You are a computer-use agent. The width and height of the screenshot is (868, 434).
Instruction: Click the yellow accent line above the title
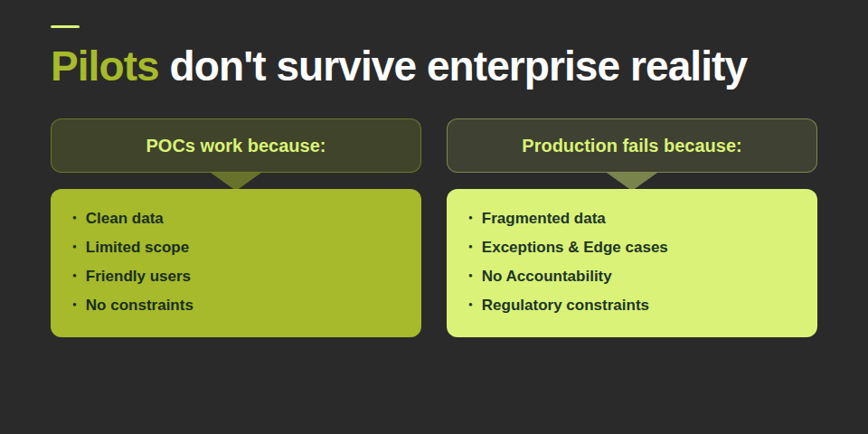[x=65, y=26]
